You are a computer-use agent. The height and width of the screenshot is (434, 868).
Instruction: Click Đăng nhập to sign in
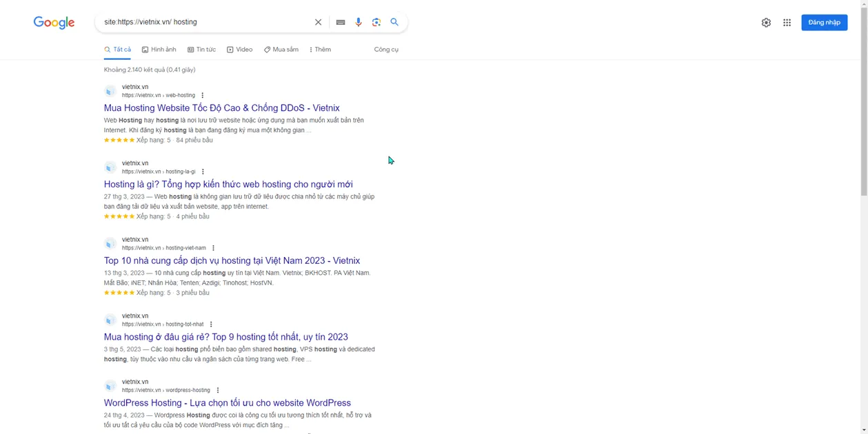tap(824, 21)
